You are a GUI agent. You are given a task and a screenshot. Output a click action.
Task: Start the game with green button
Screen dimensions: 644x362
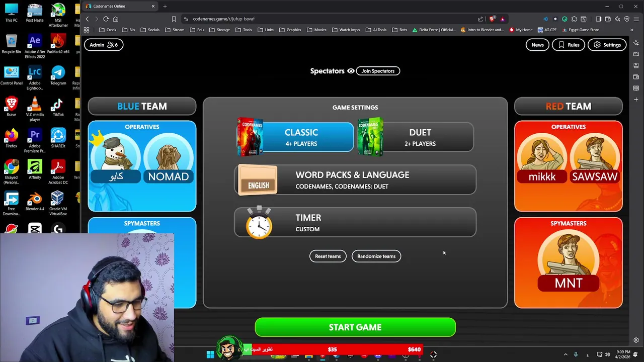click(x=355, y=327)
